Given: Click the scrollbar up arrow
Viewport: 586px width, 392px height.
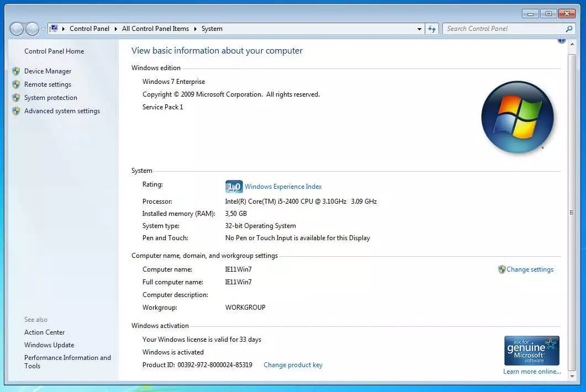Looking at the screenshot, I should tap(572, 45).
